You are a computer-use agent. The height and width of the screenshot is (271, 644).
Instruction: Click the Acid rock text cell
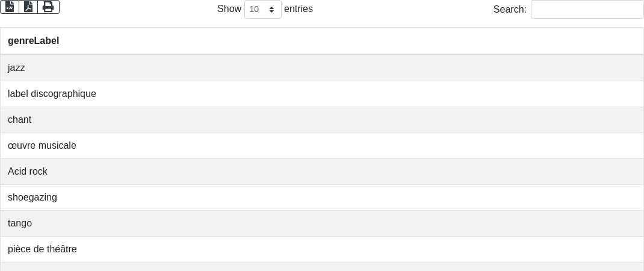tap(28, 172)
